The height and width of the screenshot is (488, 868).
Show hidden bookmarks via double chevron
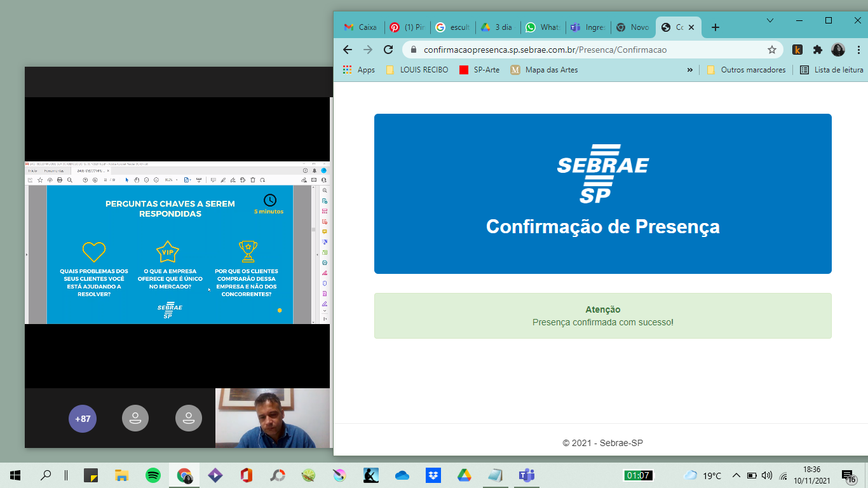click(x=690, y=70)
